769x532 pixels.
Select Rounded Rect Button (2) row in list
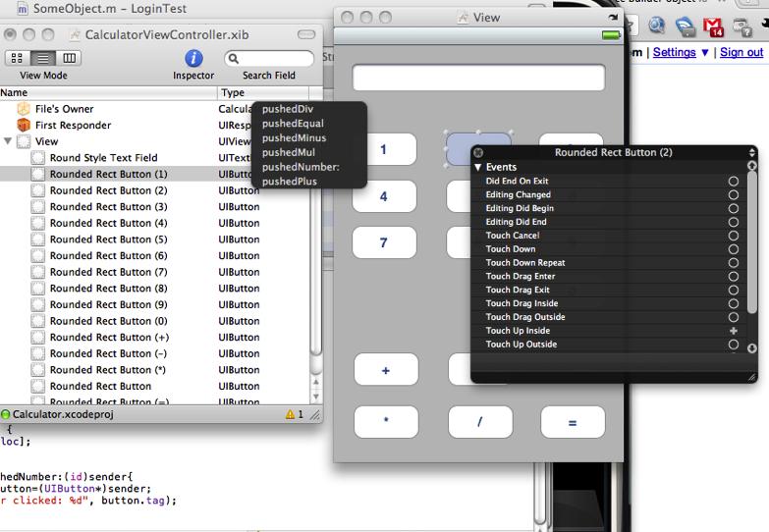[x=155, y=190]
